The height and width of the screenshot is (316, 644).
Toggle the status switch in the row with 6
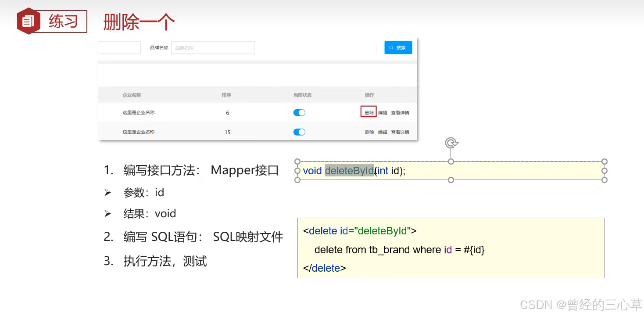coord(299,113)
